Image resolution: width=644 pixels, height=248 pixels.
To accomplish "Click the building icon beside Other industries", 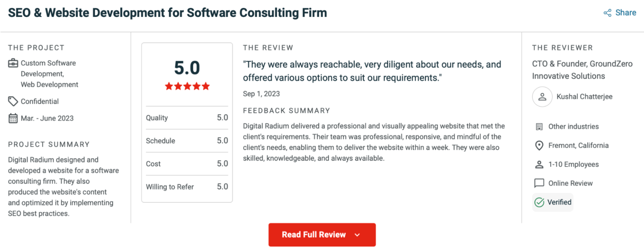I will [539, 127].
